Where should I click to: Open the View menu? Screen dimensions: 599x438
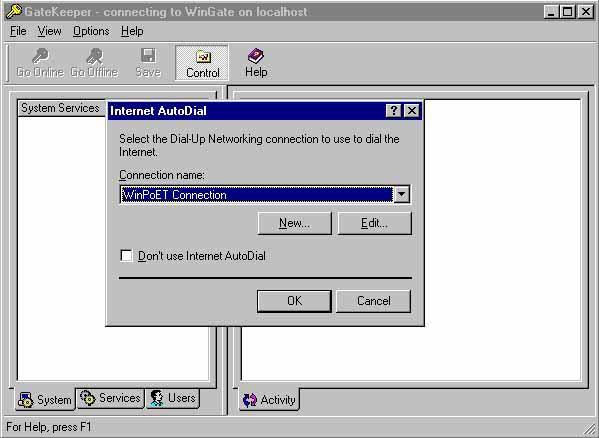(x=49, y=31)
